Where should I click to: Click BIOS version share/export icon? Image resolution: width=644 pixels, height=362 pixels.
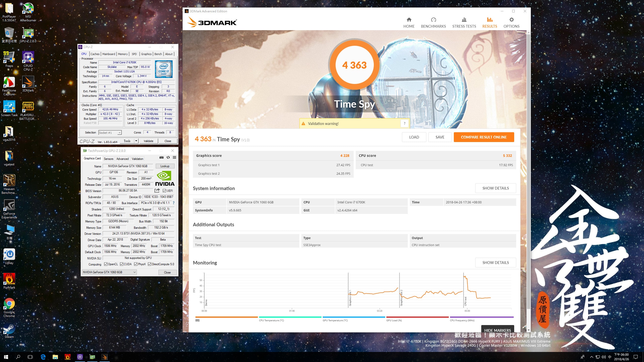coord(157,191)
